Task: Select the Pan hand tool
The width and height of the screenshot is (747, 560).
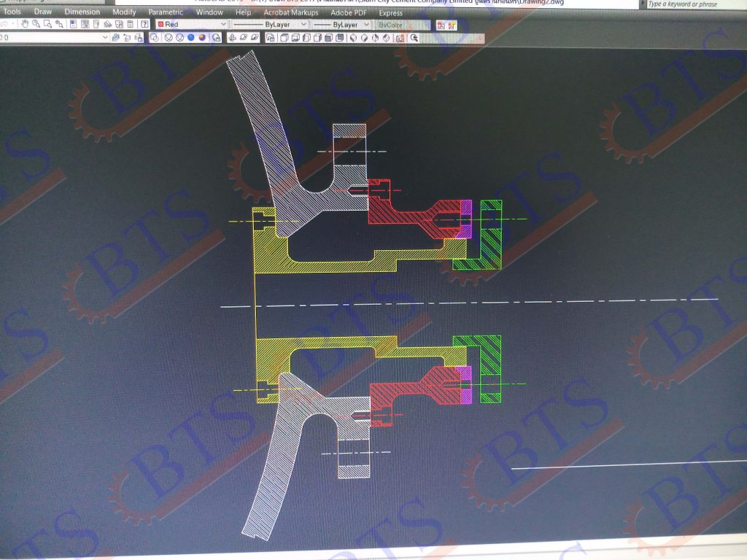Action: click(24, 24)
